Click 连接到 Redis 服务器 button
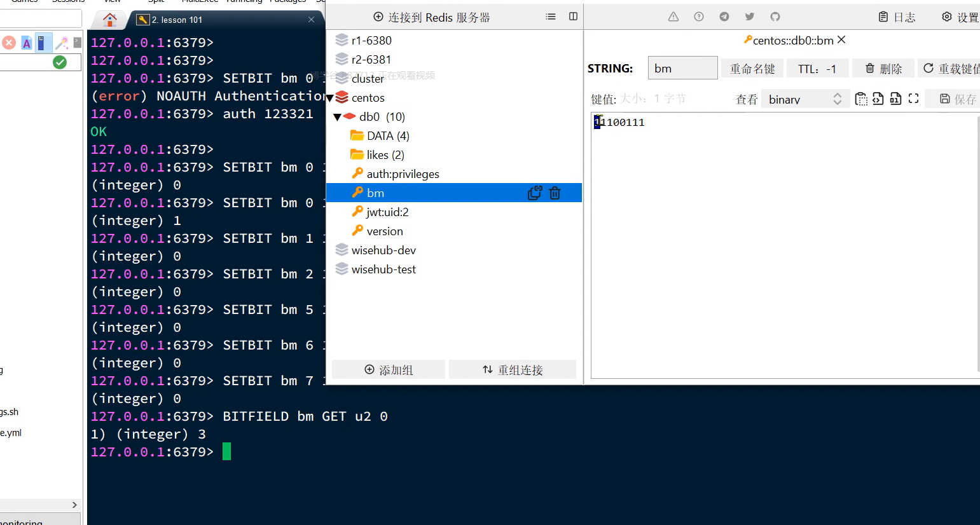The image size is (980, 525). tap(432, 17)
